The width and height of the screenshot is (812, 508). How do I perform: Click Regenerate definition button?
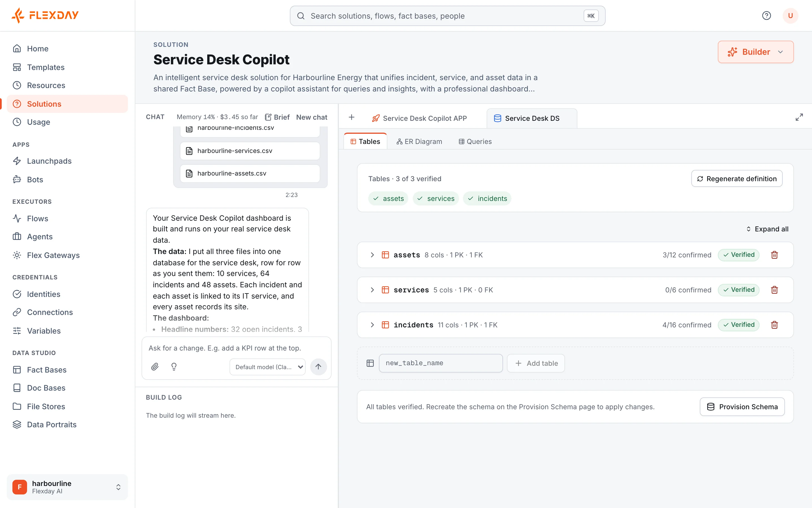click(x=737, y=179)
